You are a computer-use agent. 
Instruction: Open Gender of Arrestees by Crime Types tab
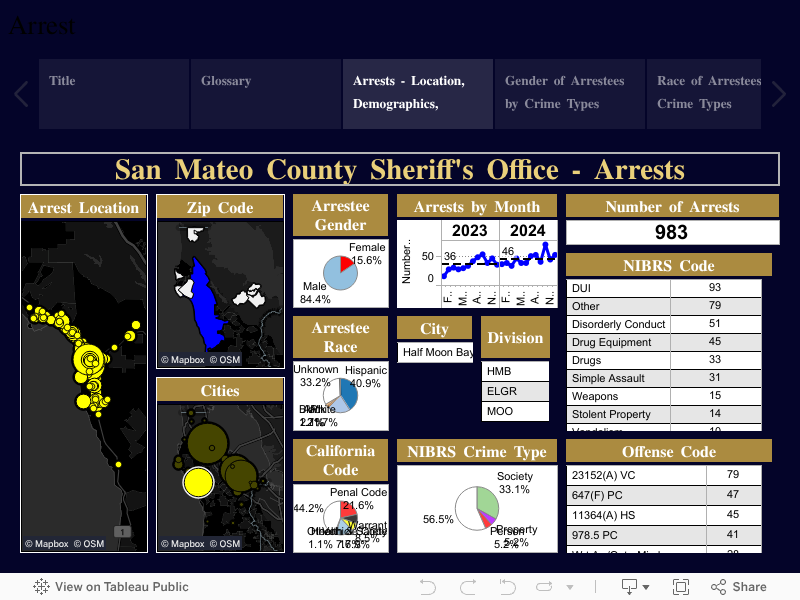(x=570, y=94)
